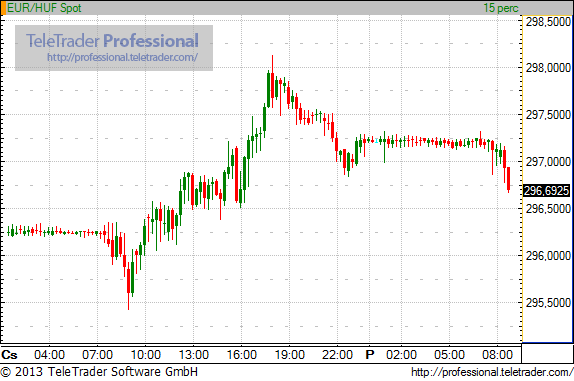Open the TeleTrader Professional watermark link
The height and width of the screenshot is (381, 574).
[x=123, y=57]
